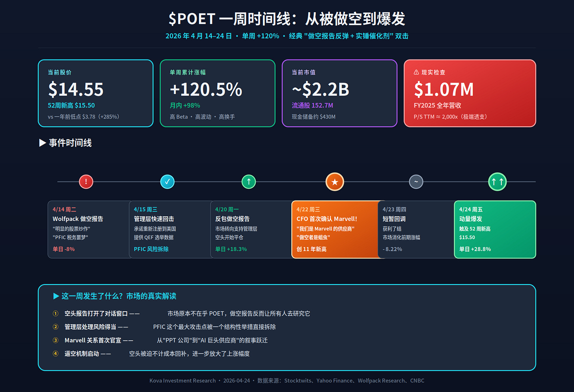Click 'vs 一年前低点 $3.78 (+285%)' text

pyautogui.click(x=84, y=117)
